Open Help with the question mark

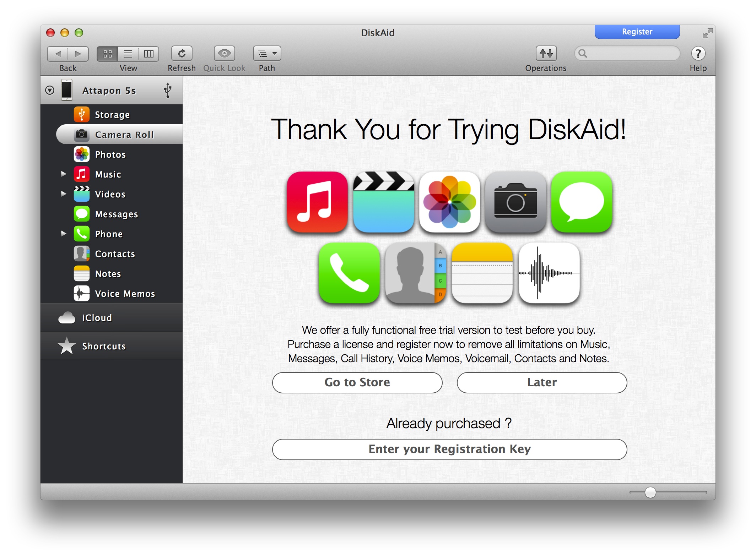[698, 54]
